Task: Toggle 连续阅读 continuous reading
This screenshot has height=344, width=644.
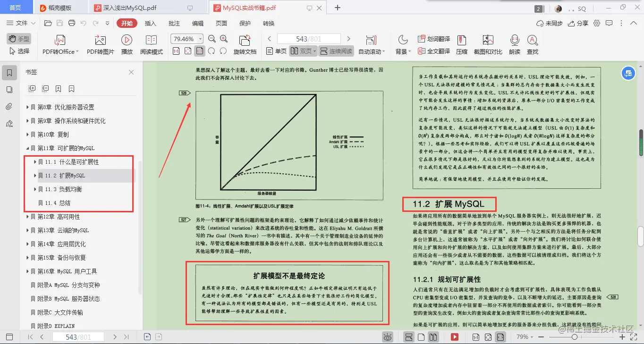Action: coord(336,51)
